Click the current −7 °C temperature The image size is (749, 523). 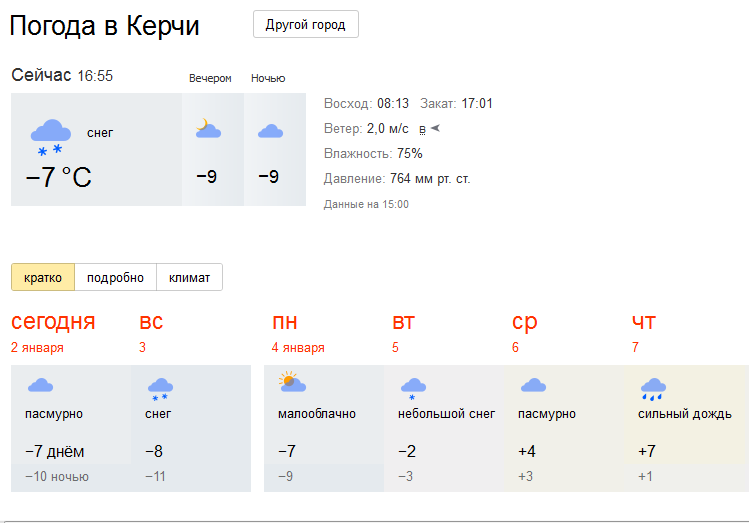(x=58, y=177)
